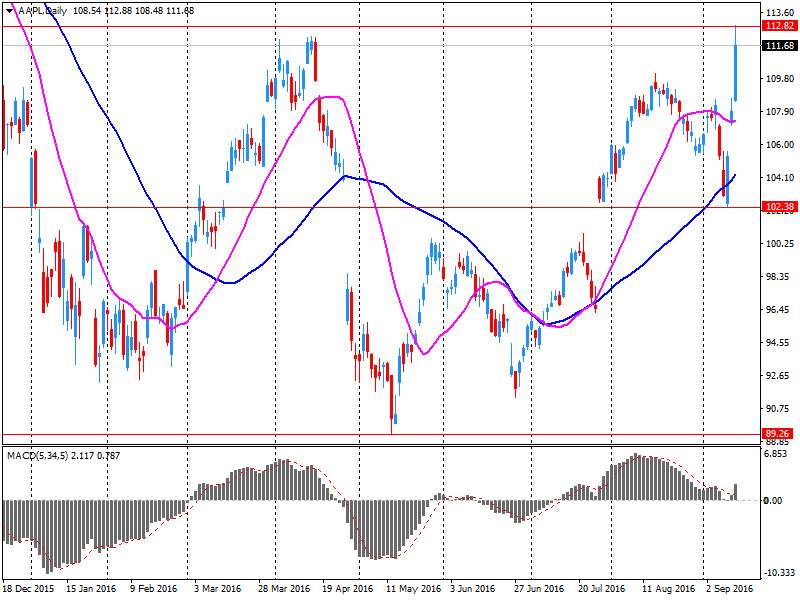Image resolution: width=800 pixels, height=600 pixels.
Task: Select the black 111.68 current price label
Action: [780, 46]
